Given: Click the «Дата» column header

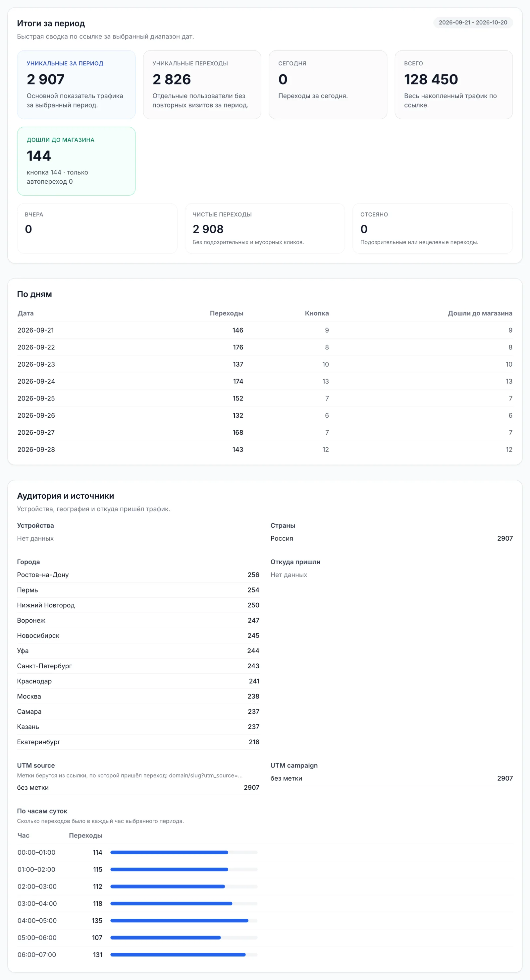Looking at the screenshot, I should [x=26, y=313].
